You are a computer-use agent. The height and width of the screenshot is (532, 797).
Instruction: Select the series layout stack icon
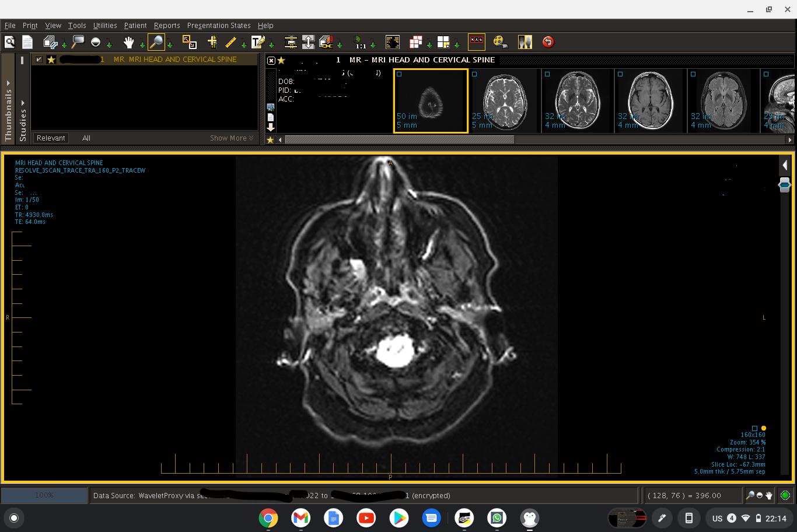click(x=50, y=42)
